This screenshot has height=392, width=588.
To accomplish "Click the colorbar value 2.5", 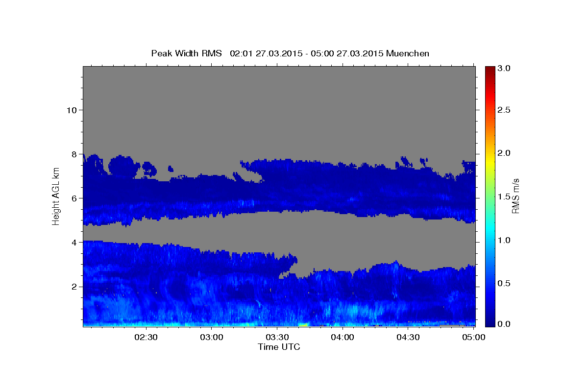I will pyautogui.click(x=504, y=110).
